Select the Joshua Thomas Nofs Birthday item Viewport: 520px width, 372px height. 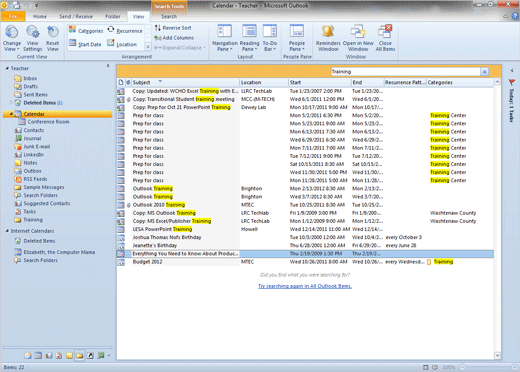(x=305, y=237)
